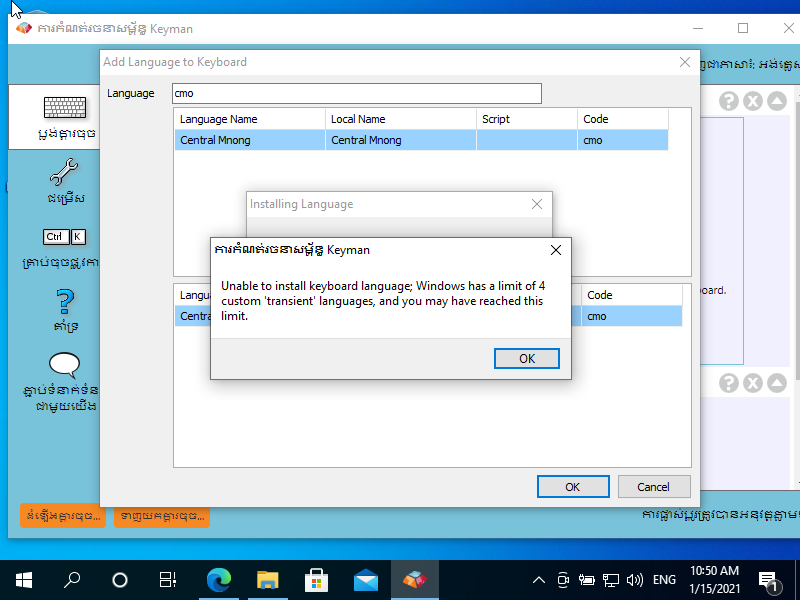Collapse the lower keyboard entry with the arrow
The image size is (800, 600).
[x=777, y=383]
